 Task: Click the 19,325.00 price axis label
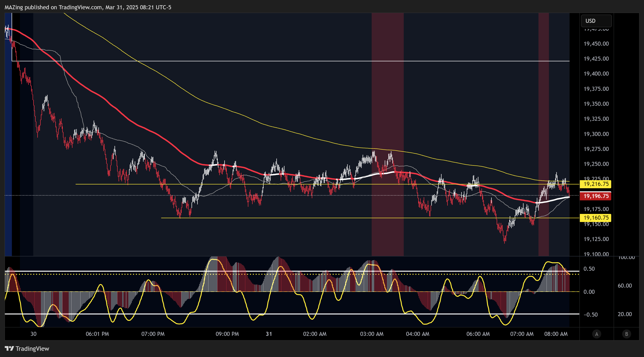pyautogui.click(x=596, y=119)
